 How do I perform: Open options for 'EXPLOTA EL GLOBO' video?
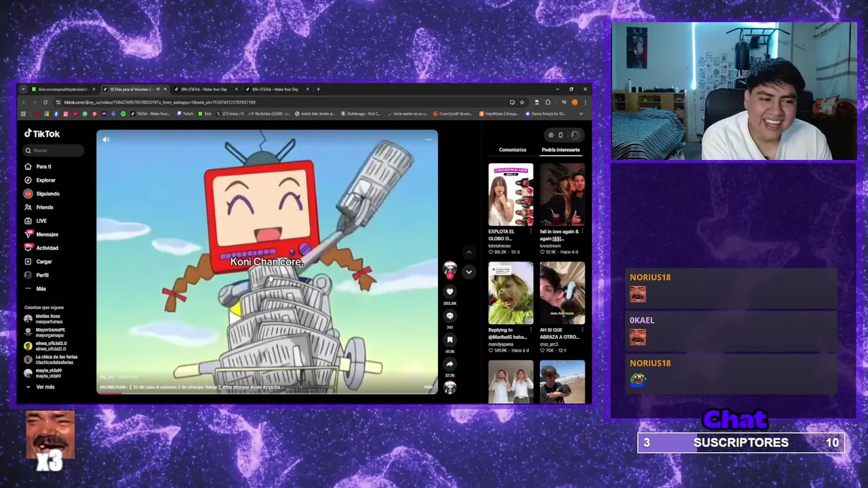pos(530,231)
